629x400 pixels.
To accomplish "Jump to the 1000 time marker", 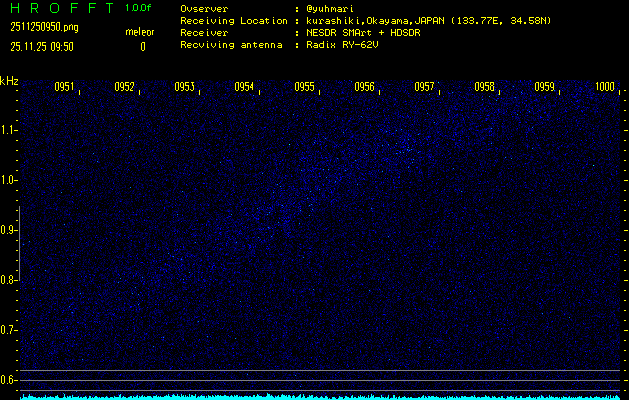I will pos(604,87).
